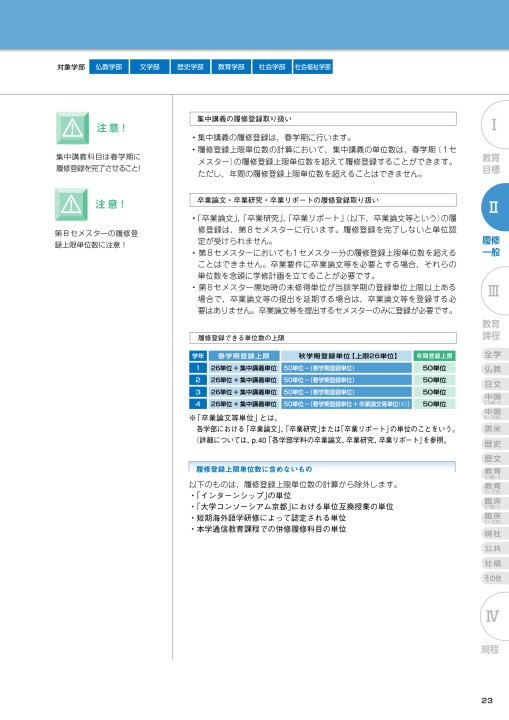
Task: Click the first green warning triangle icon
Action: point(72,128)
